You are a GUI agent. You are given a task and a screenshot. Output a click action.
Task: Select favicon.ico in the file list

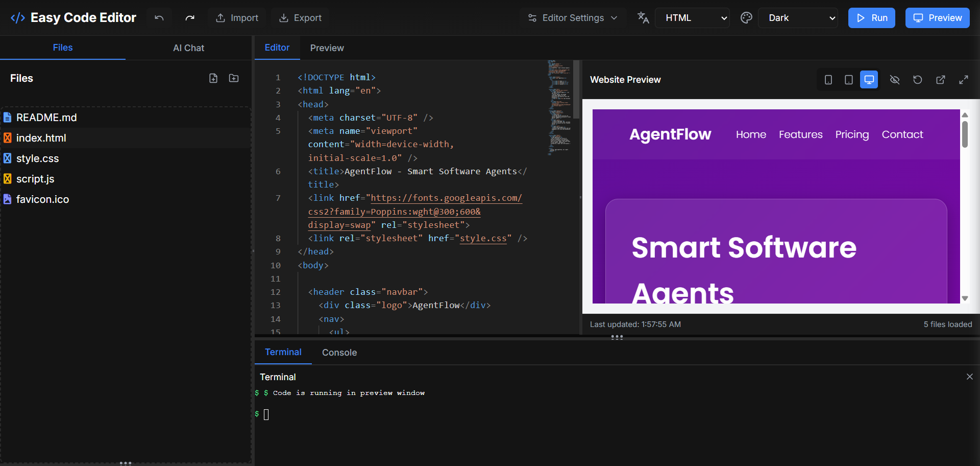tap(126, 199)
